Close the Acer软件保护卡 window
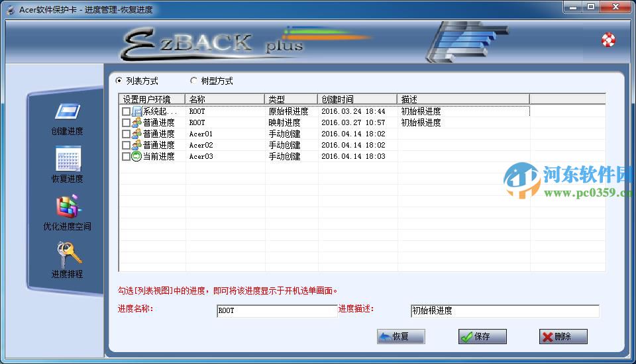 coord(615,7)
